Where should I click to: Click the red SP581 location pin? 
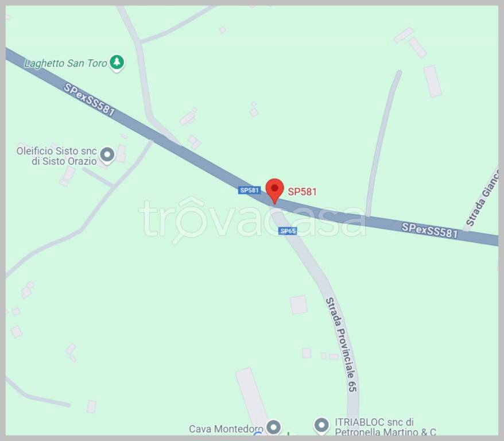274,191
